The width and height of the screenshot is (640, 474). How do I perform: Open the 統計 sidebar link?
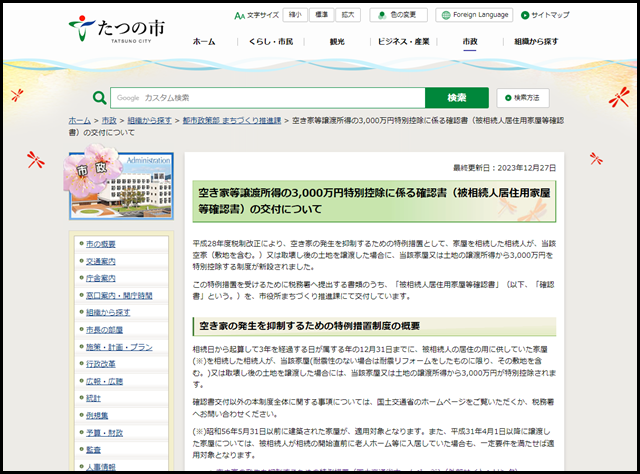tap(93, 398)
